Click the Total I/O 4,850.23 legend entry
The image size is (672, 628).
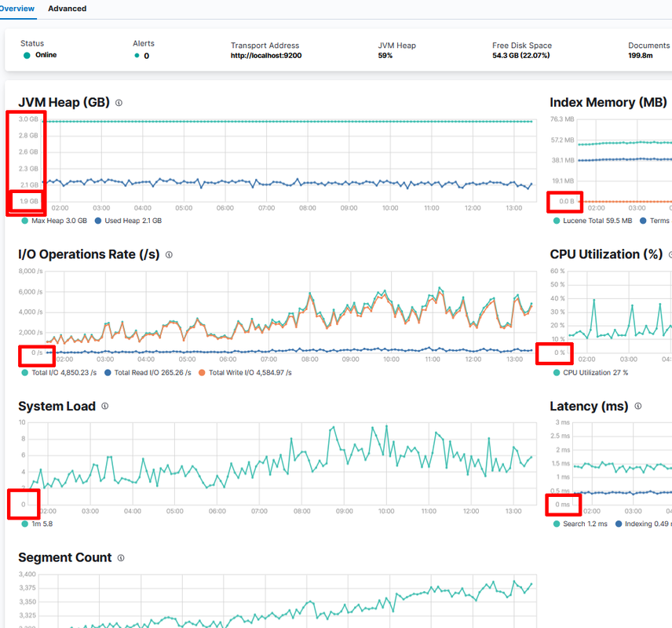(60, 372)
